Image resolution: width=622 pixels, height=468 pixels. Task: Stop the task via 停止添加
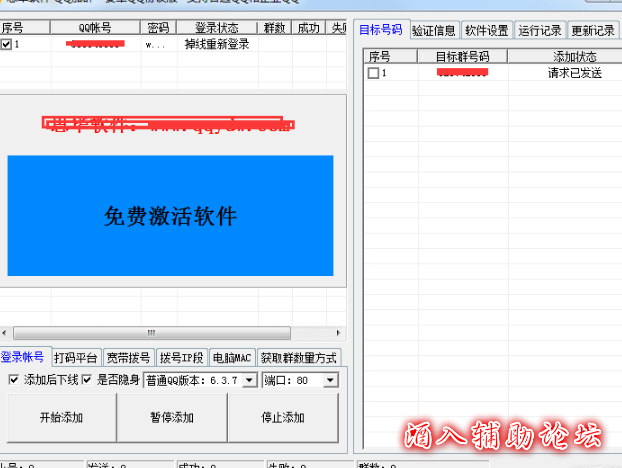pyautogui.click(x=282, y=417)
